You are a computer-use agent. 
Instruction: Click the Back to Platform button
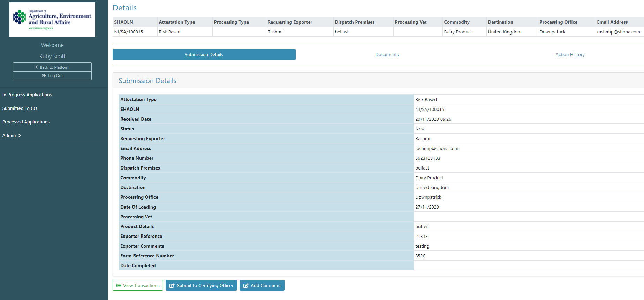(52, 67)
